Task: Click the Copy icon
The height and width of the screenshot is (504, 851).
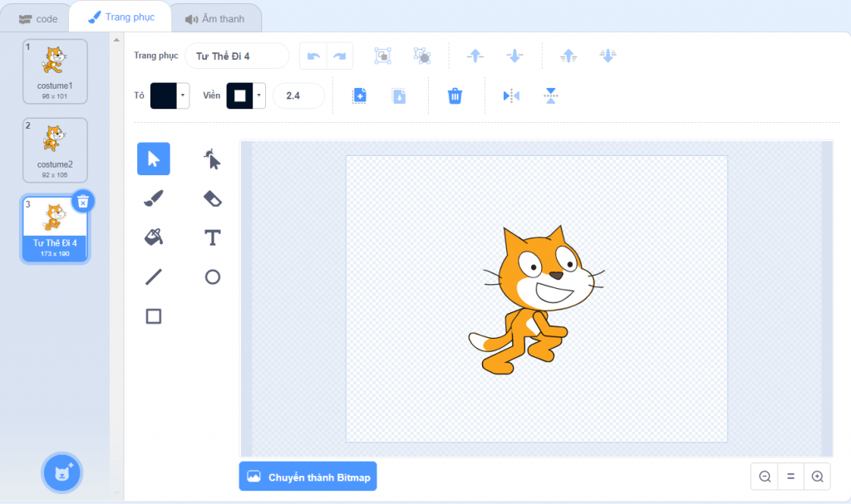Action: [x=359, y=96]
